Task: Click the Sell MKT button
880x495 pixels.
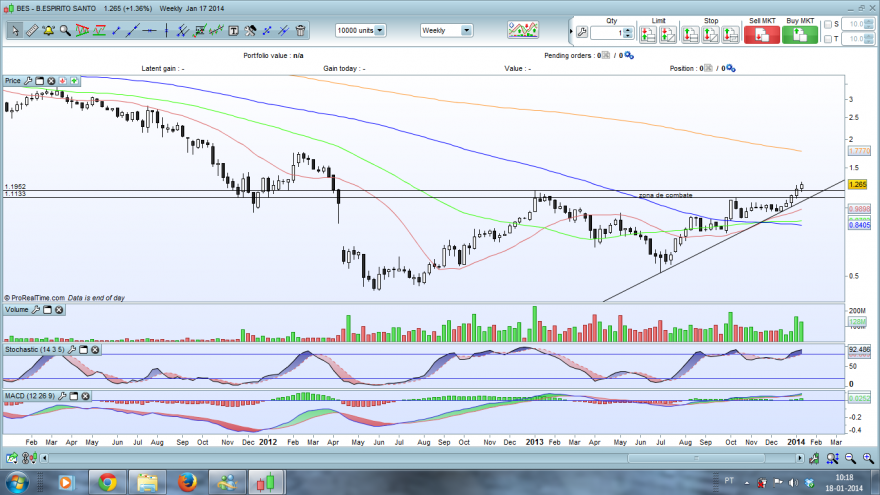Action: 762,35
